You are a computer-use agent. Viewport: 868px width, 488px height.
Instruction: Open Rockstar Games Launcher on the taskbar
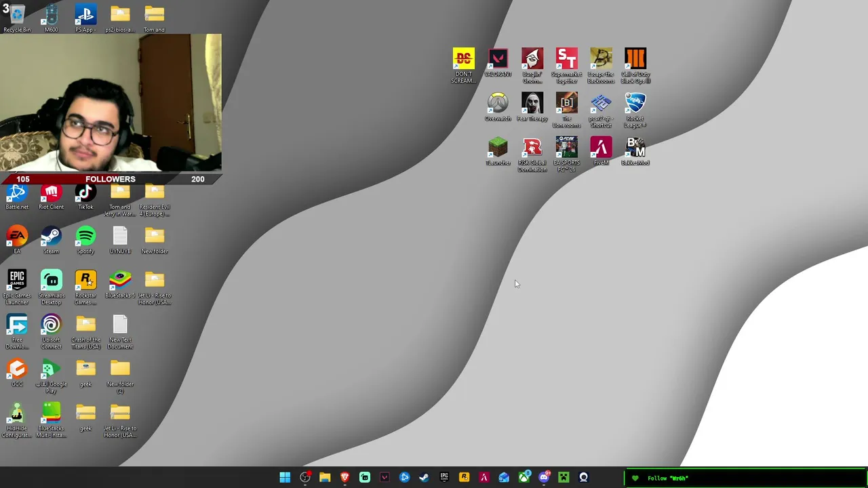pos(464,477)
